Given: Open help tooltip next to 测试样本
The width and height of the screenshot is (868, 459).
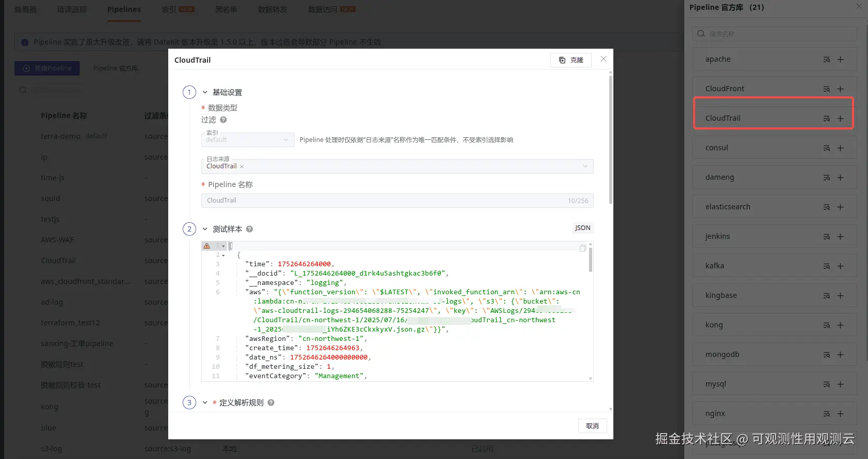Looking at the screenshot, I should tap(249, 229).
